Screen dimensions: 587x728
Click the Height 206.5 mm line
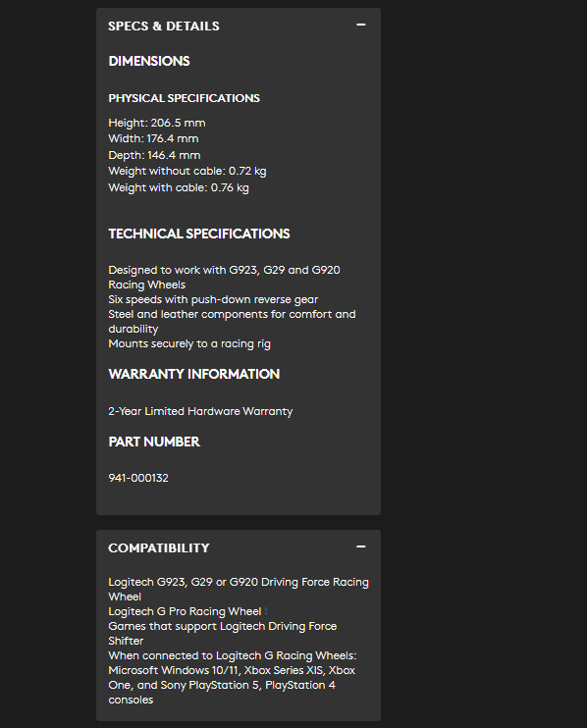[x=157, y=123]
